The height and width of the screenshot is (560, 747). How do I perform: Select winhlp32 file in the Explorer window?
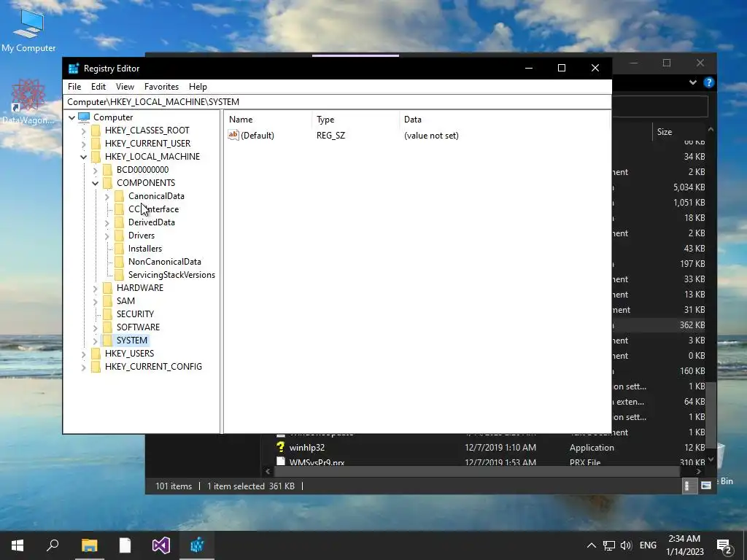coord(307,448)
